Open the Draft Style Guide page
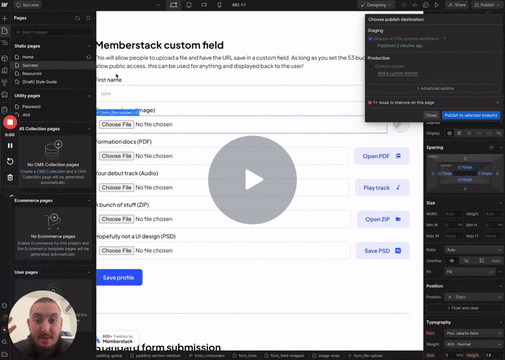Image resolution: width=505 pixels, height=360 pixels. point(39,82)
